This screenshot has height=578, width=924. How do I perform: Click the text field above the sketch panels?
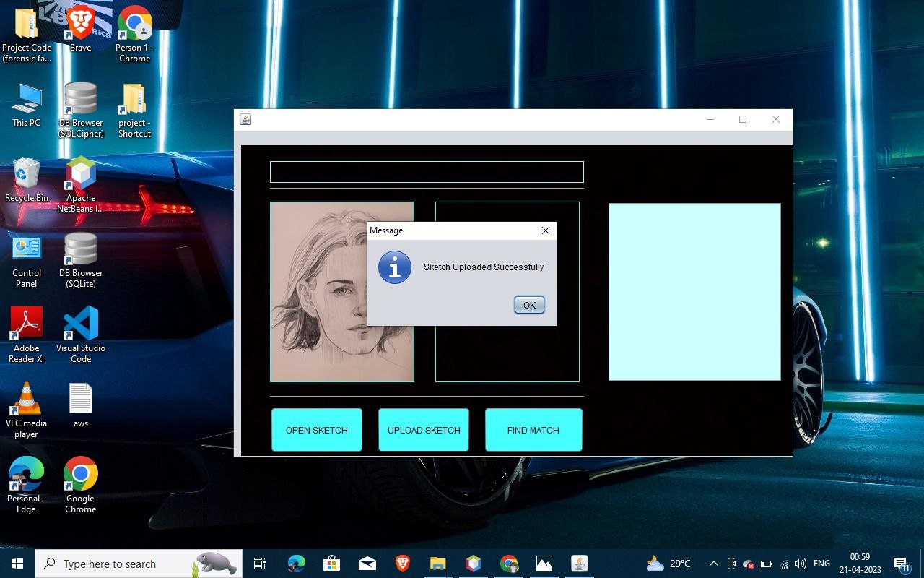427,171
